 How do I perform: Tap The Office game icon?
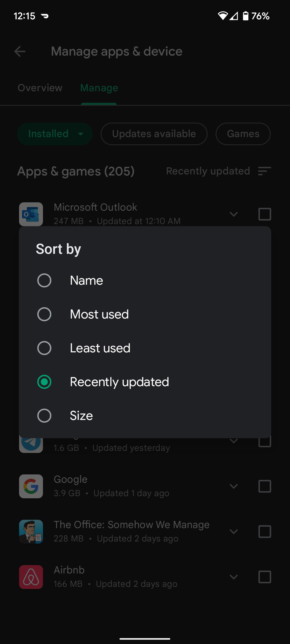pos(31,532)
